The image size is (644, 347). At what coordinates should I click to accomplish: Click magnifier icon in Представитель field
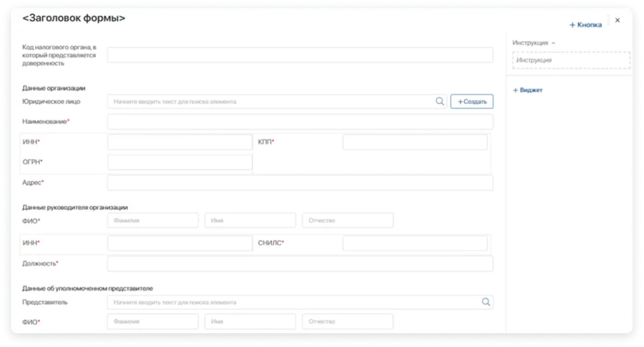click(486, 302)
